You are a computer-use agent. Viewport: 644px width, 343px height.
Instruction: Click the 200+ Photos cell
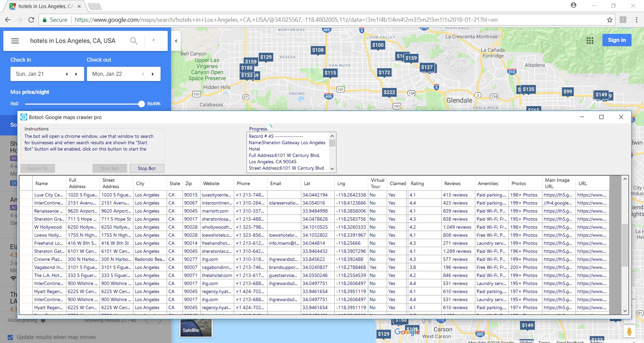[525, 267]
